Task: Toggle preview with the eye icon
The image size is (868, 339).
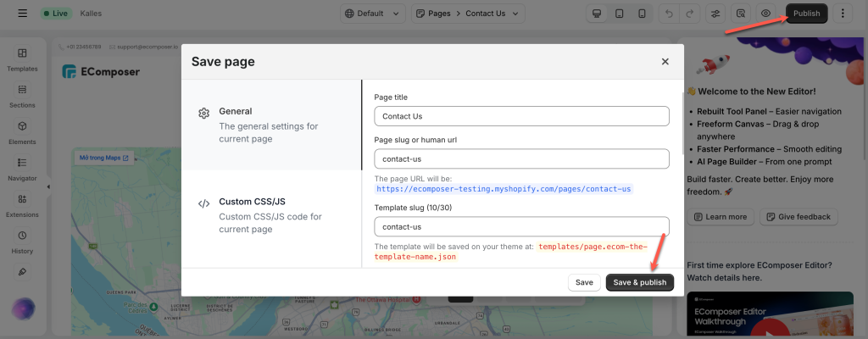Action: pos(766,14)
